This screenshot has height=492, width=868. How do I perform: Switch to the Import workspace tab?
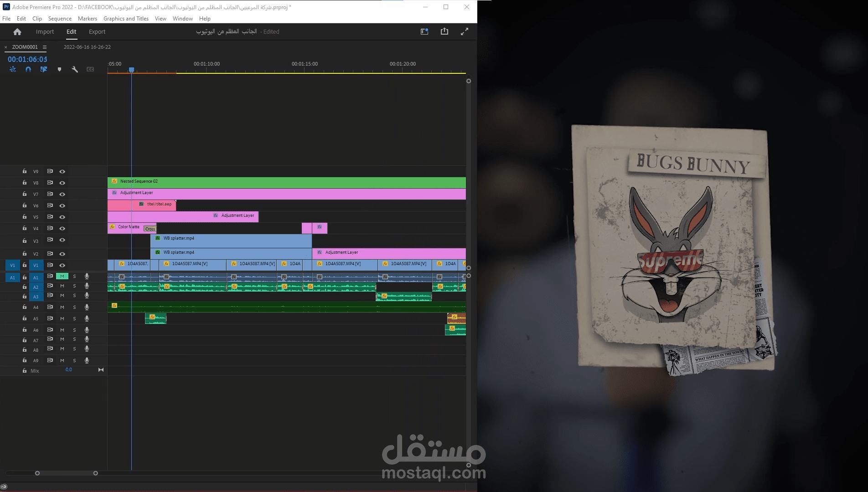click(45, 31)
